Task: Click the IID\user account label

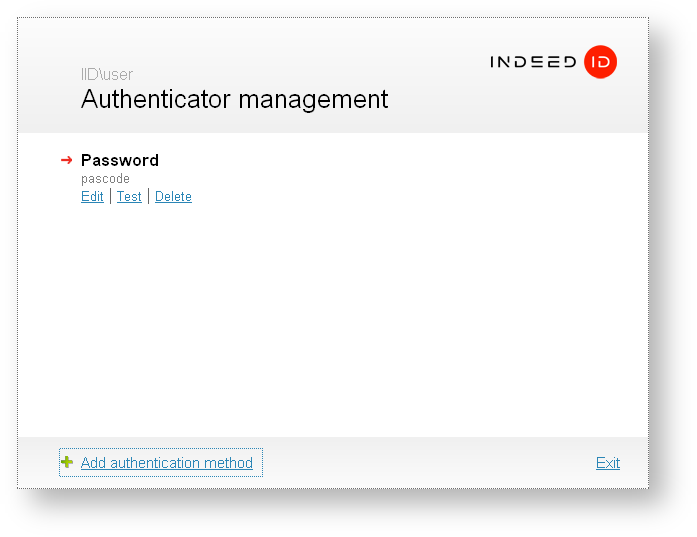Action: pos(107,75)
